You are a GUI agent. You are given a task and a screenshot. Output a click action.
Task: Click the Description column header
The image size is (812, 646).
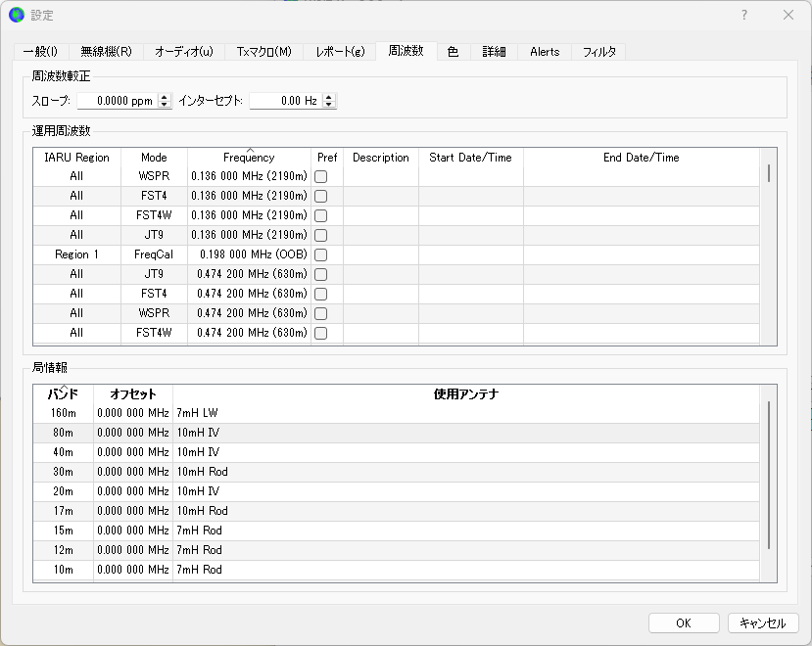point(381,158)
